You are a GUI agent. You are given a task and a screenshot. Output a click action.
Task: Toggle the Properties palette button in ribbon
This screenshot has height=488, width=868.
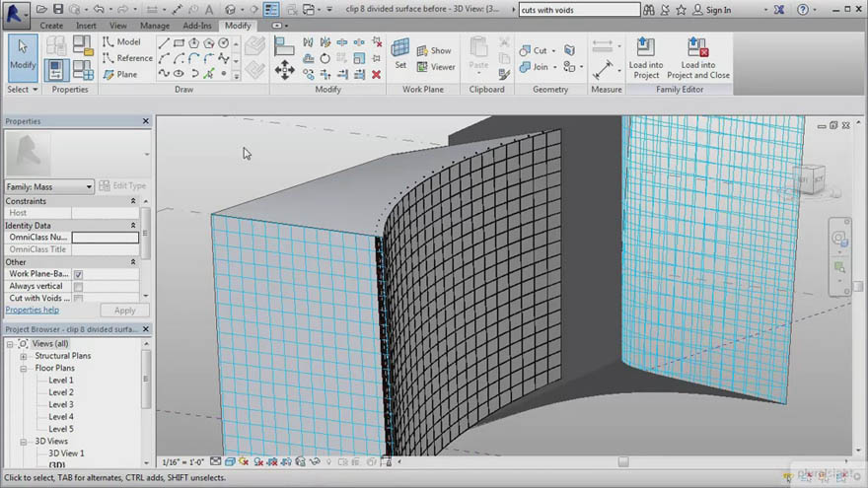(56, 70)
